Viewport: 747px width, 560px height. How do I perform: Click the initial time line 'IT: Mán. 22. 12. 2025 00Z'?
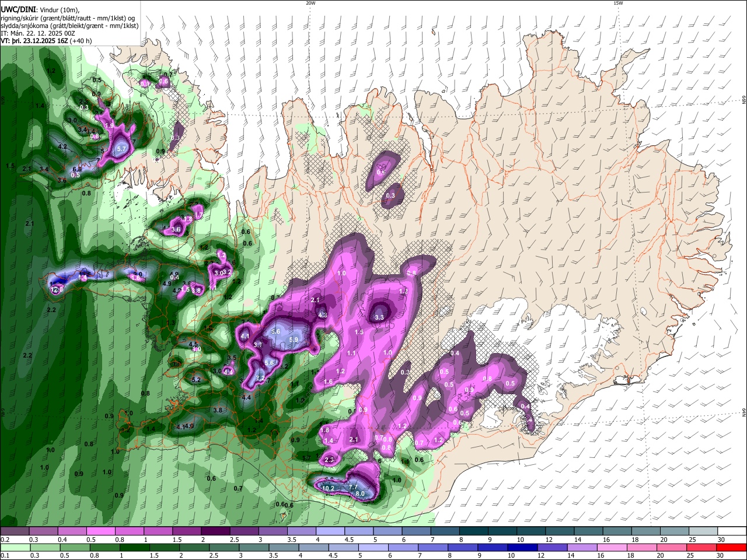pyautogui.click(x=38, y=33)
